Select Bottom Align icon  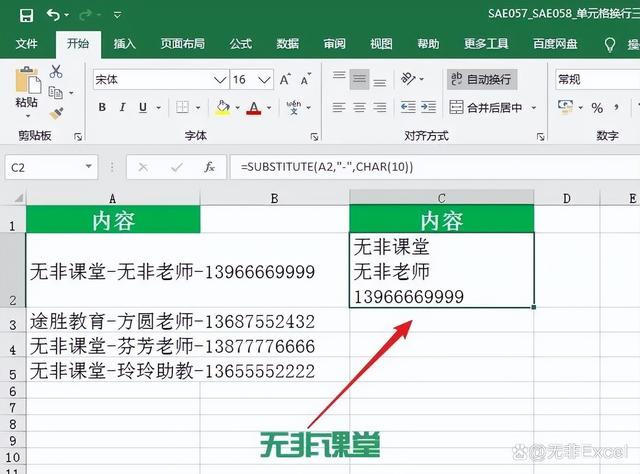click(380, 82)
